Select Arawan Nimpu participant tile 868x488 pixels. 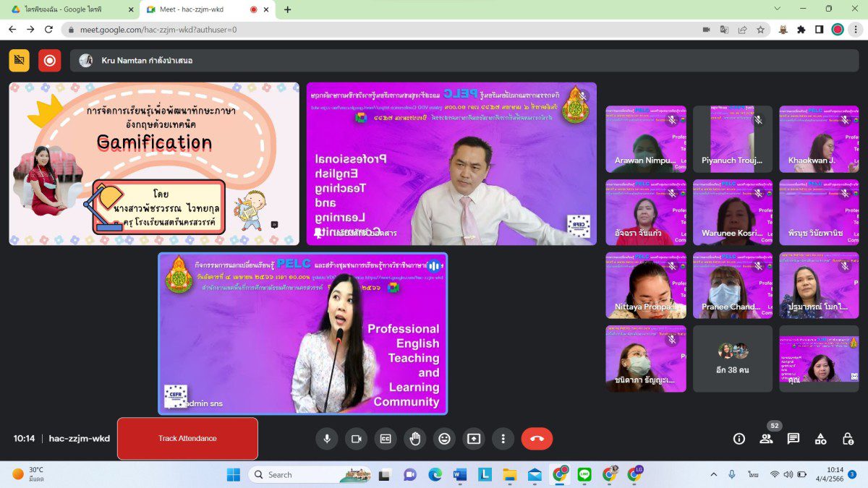pyautogui.click(x=646, y=139)
